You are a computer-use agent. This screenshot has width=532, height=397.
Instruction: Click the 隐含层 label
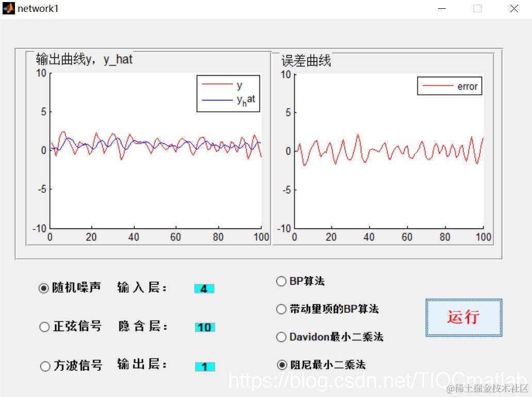tap(143, 326)
